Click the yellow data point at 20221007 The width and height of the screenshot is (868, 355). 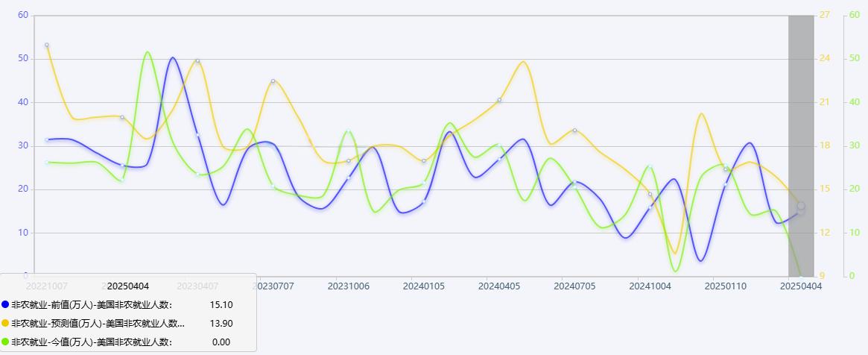tap(47, 45)
